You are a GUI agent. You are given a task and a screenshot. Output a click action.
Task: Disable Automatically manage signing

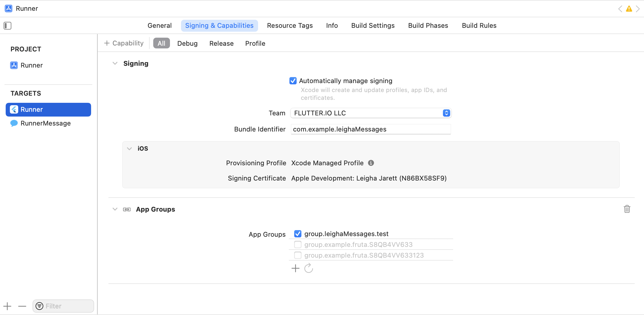tap(293, 81)
